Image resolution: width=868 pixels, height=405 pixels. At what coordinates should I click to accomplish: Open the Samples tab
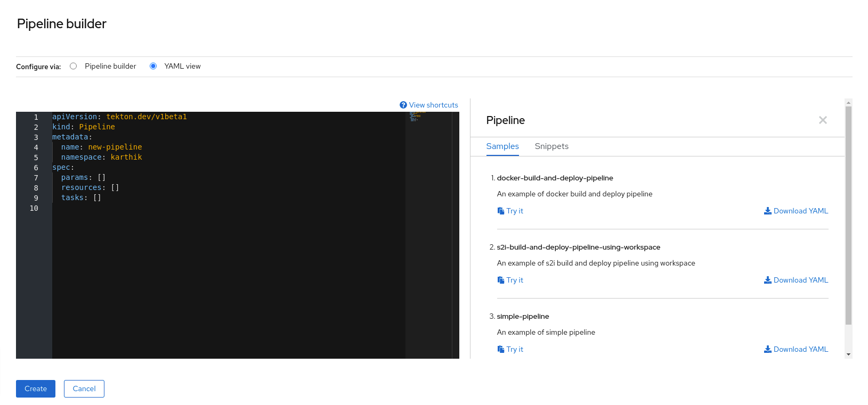(502, 146)
